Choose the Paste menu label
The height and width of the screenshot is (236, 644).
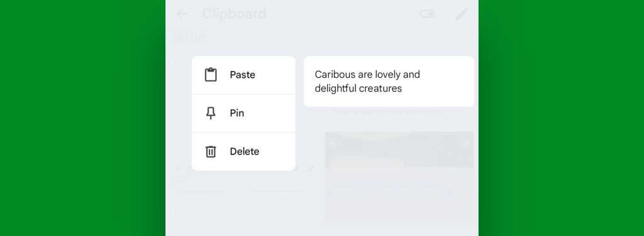click(242, 75)
